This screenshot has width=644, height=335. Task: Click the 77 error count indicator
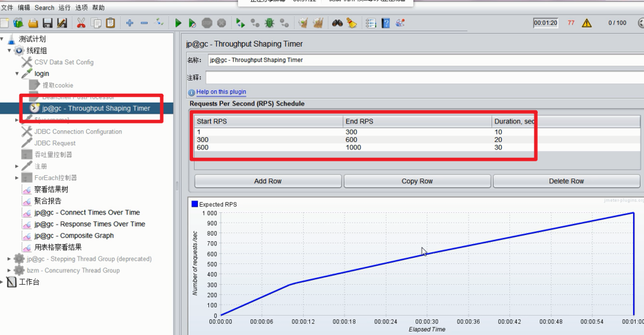571,23
